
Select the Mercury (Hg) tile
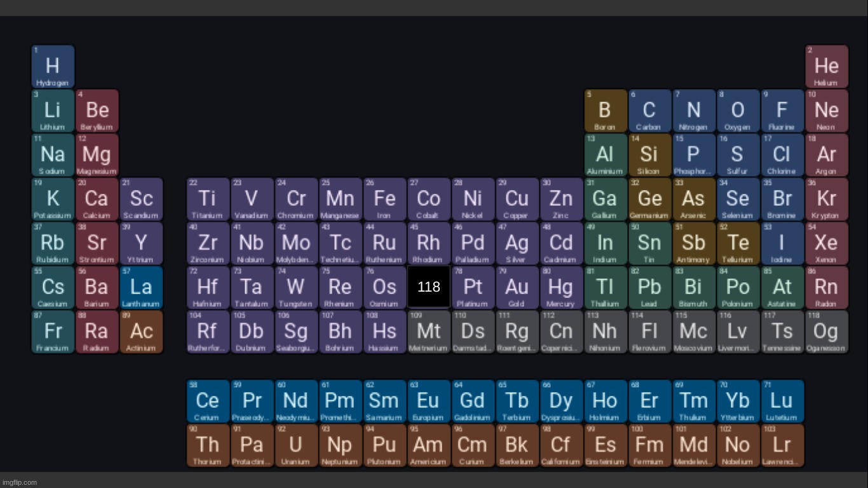tap(561, 287)
